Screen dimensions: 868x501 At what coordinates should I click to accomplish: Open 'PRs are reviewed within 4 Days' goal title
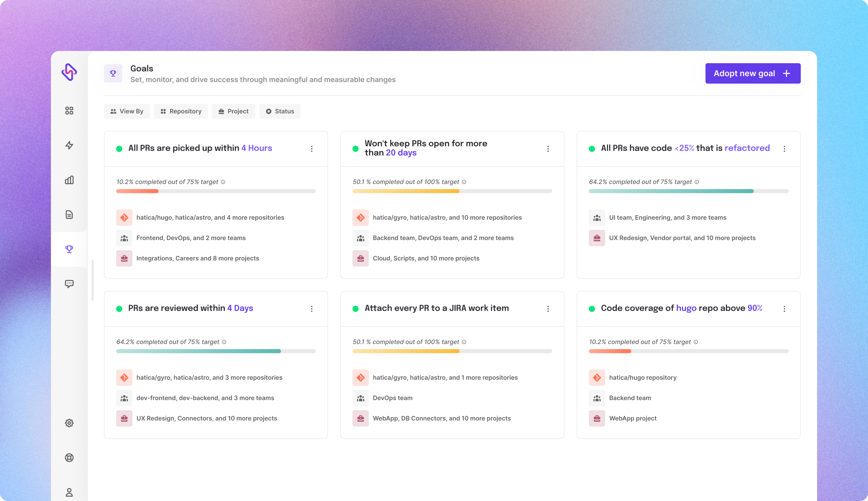191,308
